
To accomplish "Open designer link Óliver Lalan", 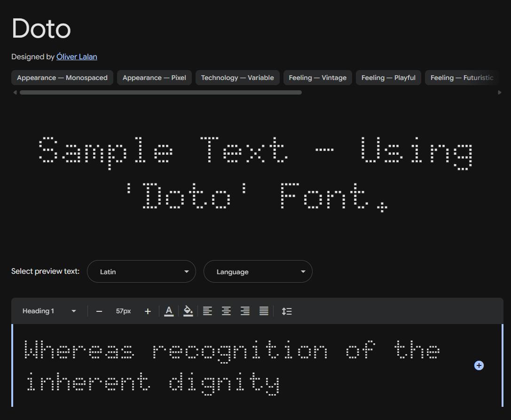I will pos(77,57).
